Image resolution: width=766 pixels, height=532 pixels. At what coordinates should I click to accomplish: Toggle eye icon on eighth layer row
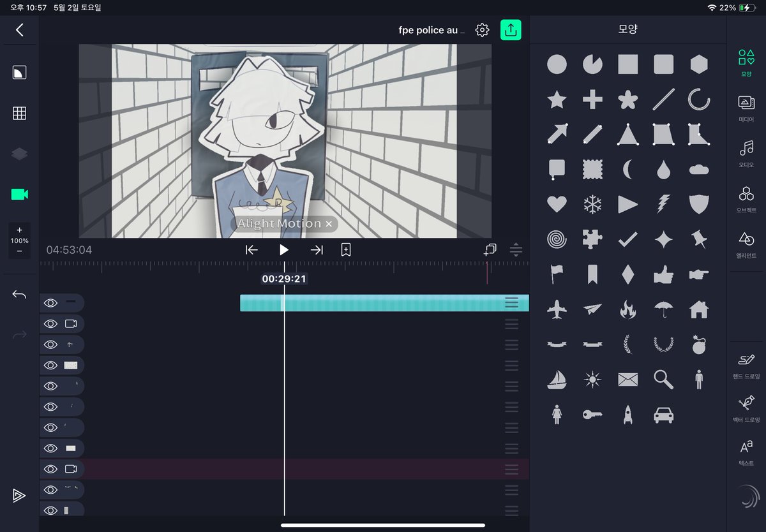[x=50, y=448]
